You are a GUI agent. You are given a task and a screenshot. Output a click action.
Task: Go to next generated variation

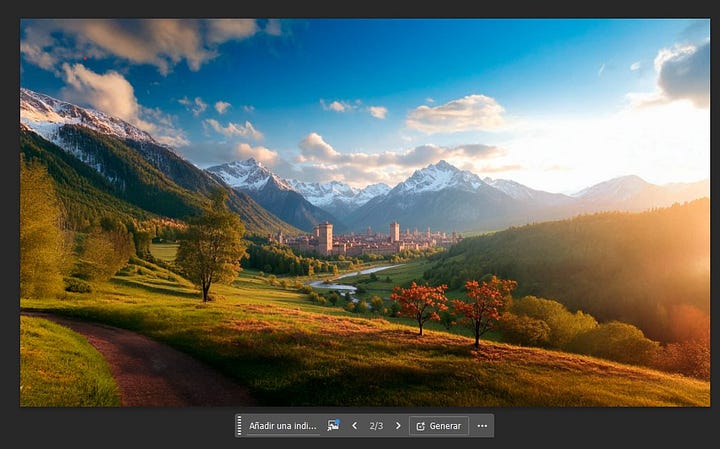coord(398,426)
